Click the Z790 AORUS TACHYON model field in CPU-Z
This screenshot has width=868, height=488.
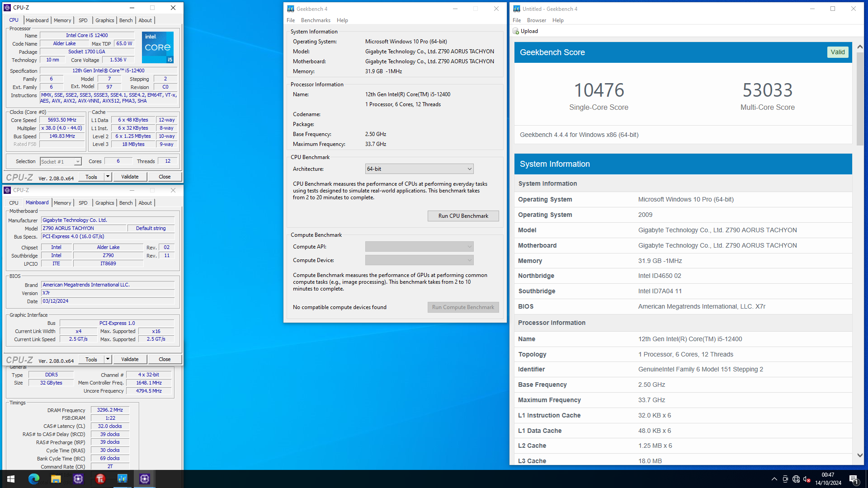click(84, 229)
